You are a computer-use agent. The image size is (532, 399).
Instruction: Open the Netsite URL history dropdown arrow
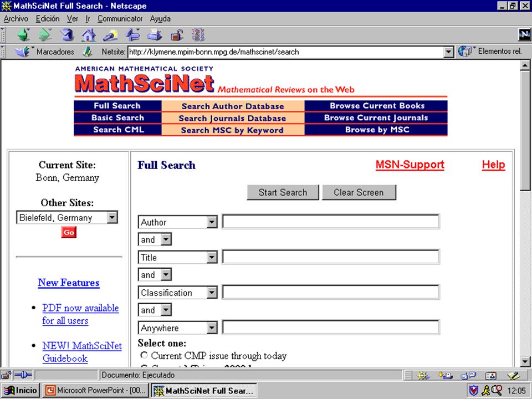click(448, 52)
